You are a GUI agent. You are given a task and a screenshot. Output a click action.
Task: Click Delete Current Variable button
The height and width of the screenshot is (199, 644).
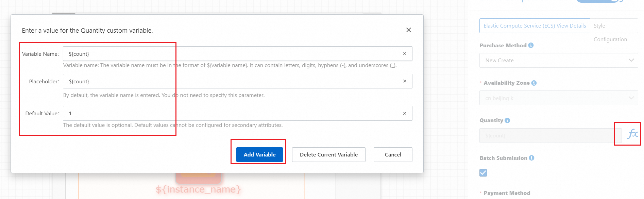click(x=328, y=155)
